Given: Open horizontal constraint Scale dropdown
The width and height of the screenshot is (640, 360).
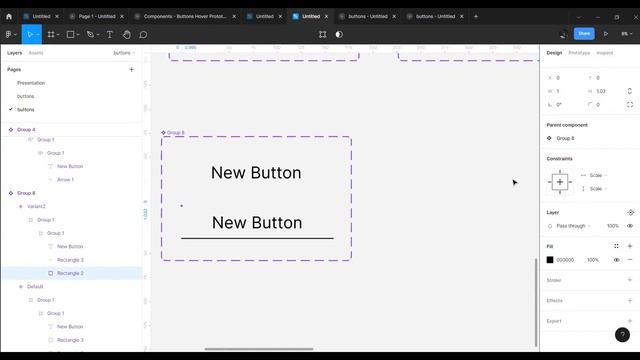Looking at the screenshot, I should (x=598, y=175).
